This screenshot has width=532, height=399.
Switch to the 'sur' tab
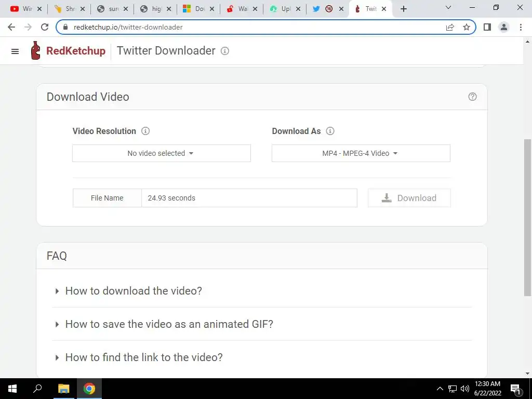108,9
